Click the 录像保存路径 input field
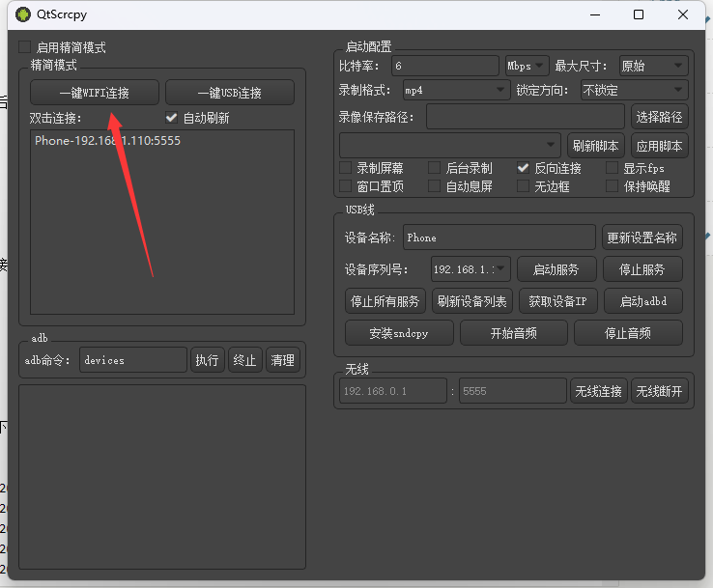The height and width of the screenshot is (588, 713). 526,117
